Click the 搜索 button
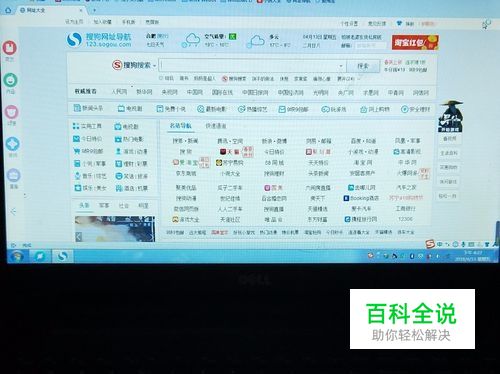Viewport: 500px width, 374px height. (363, 66)
